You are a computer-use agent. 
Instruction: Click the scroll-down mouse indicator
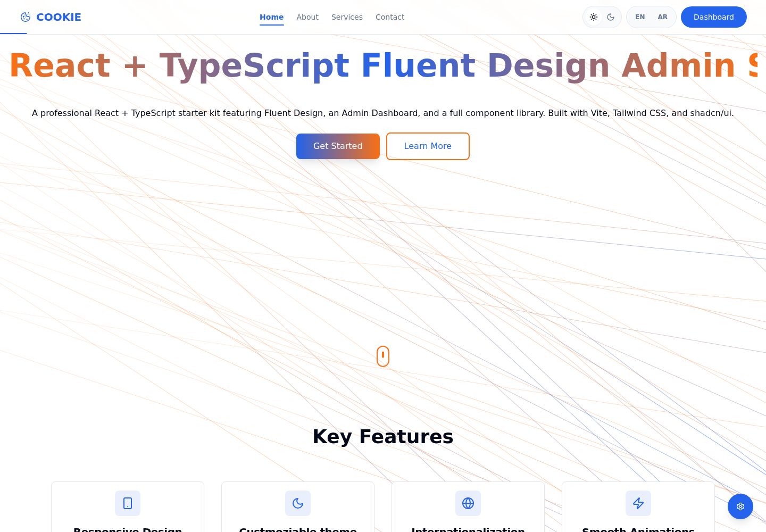point(383,356)
